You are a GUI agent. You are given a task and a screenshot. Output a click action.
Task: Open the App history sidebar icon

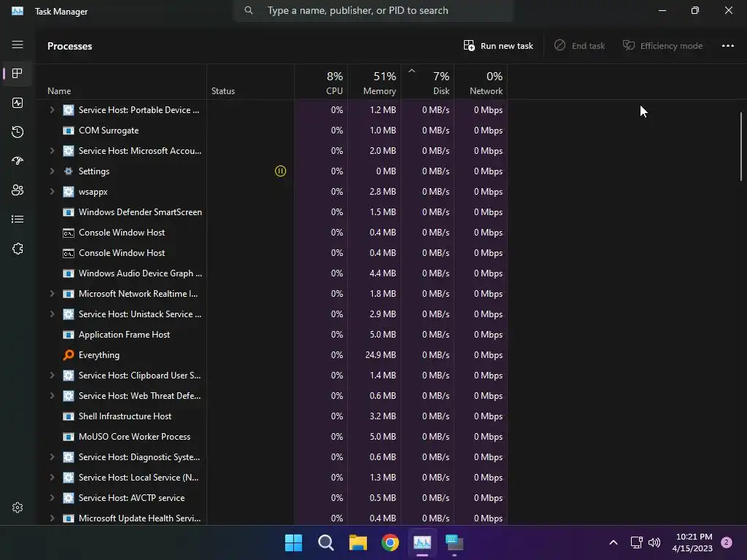18,132
